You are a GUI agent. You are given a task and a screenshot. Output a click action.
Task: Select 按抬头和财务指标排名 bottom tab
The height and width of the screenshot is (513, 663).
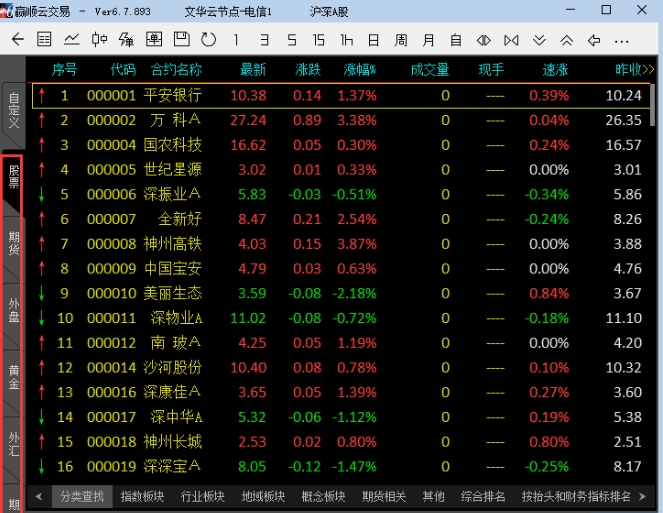tap(576, 496)
